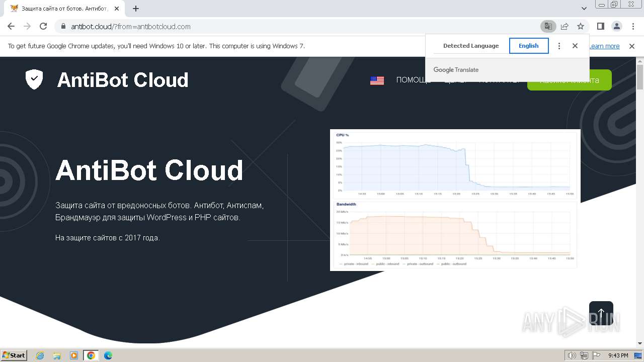Image resolution: width=644 pixels, height=362 pixels.
Task: Click the text На защите сайтов с 2017 года
Action: pyautogui.click(x=108, y=238)
